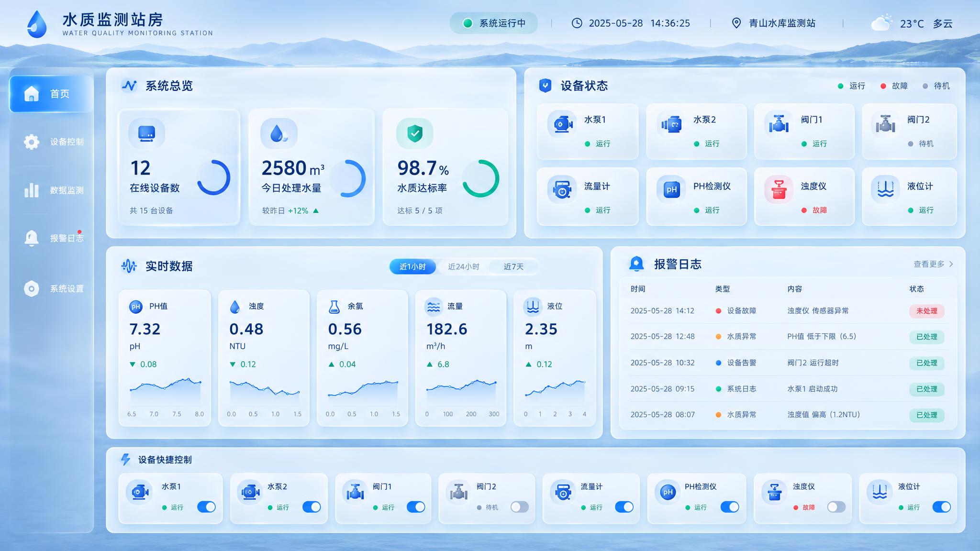Image resolution: width=980 pixels, height=551 pixels.
Task: Click the water drop logo icon
Action: [x=37, y=24]
